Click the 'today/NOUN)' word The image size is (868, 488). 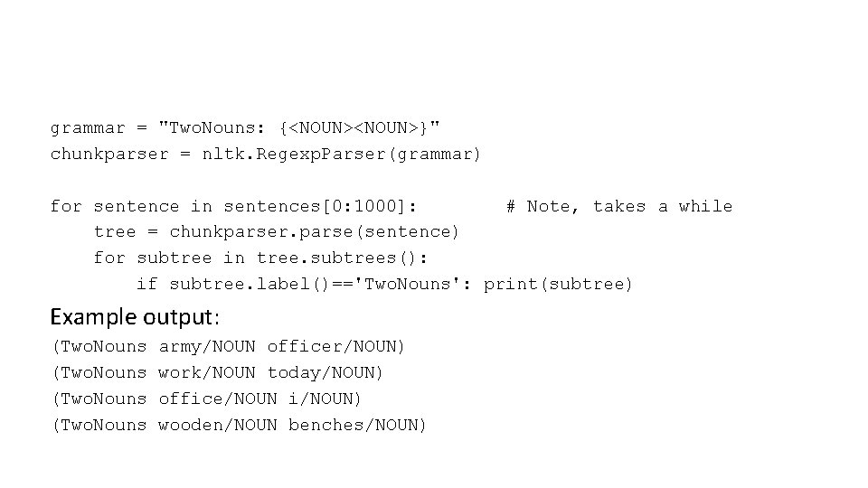point(325,372)
